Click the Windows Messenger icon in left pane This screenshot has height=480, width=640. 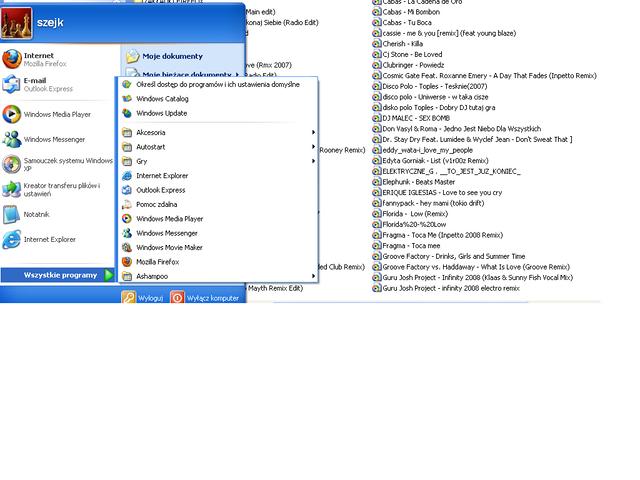point(11,139)
